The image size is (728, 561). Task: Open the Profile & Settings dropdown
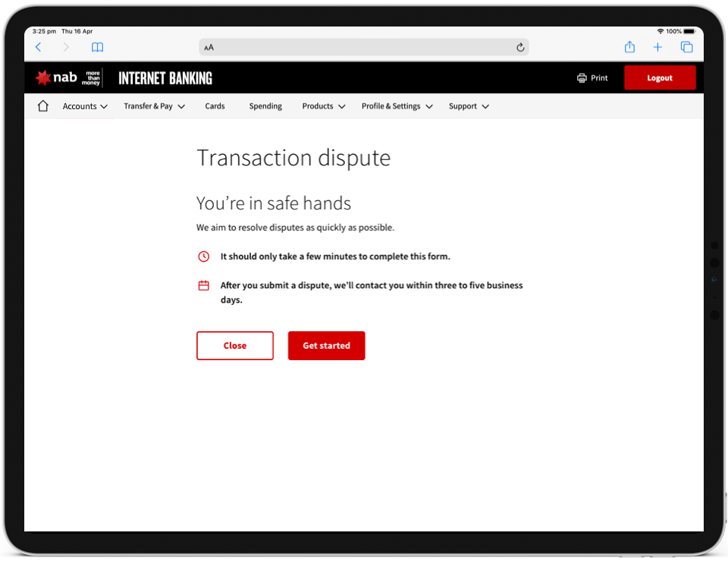pyautogui.click(x=397, y=106)
